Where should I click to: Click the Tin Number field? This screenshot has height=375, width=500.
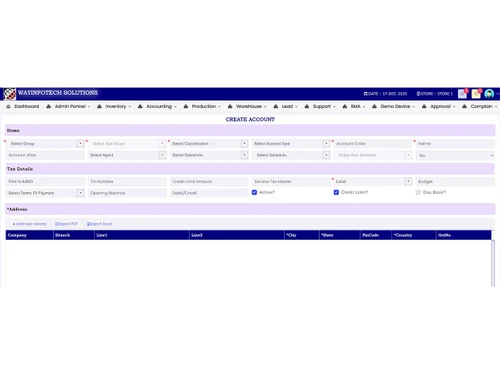pyautogui.click(x=127, y=181)
